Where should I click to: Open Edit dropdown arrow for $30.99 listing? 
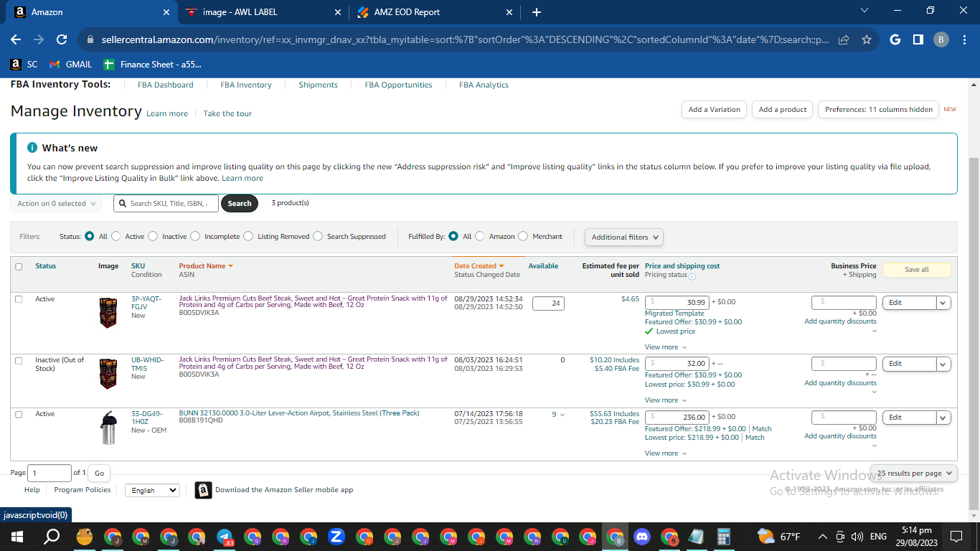943,303
